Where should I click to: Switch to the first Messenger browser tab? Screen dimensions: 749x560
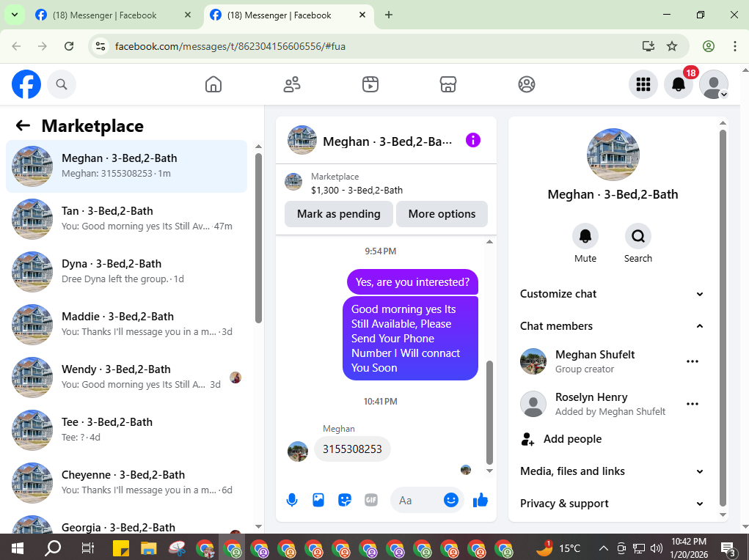pyautogui.click(x=113, y=15)
